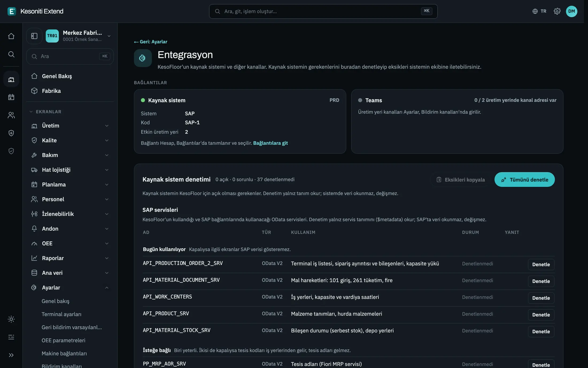Open the people icon in left rail
Screen dimensions: 588x368
(11, 115)
